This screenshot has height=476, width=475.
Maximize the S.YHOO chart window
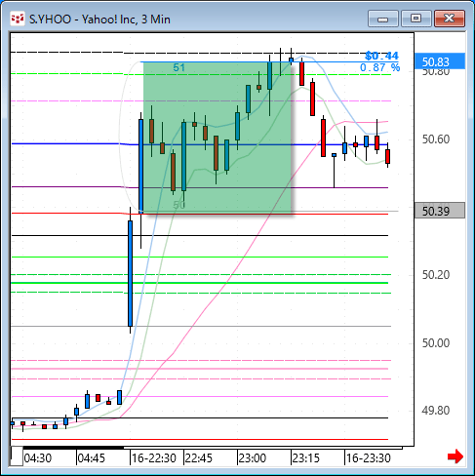416,19
